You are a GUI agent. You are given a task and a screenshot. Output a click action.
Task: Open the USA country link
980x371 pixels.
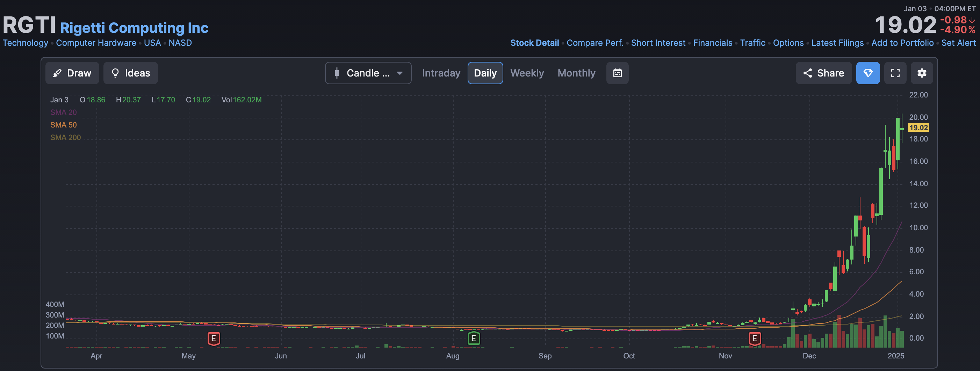152,43
